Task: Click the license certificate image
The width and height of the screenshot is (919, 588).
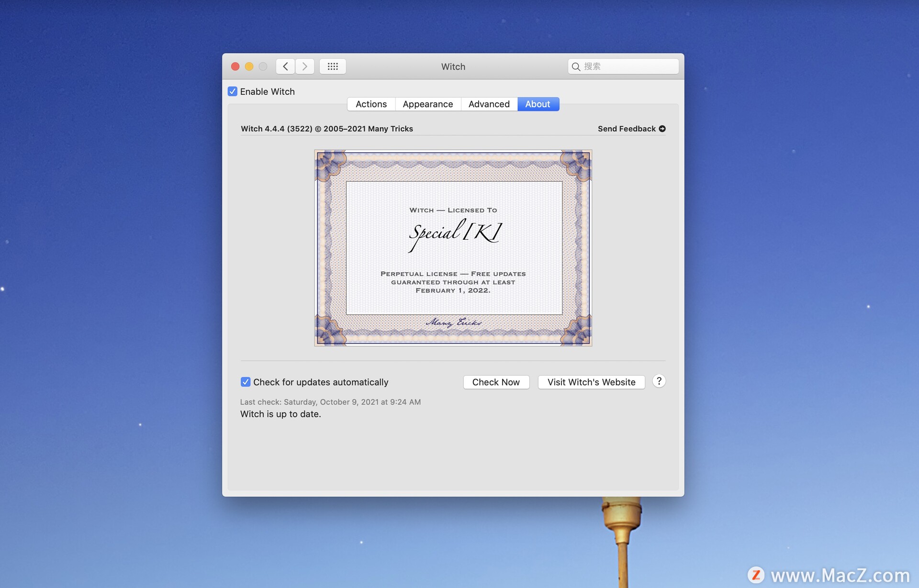Action: point(453,248)
